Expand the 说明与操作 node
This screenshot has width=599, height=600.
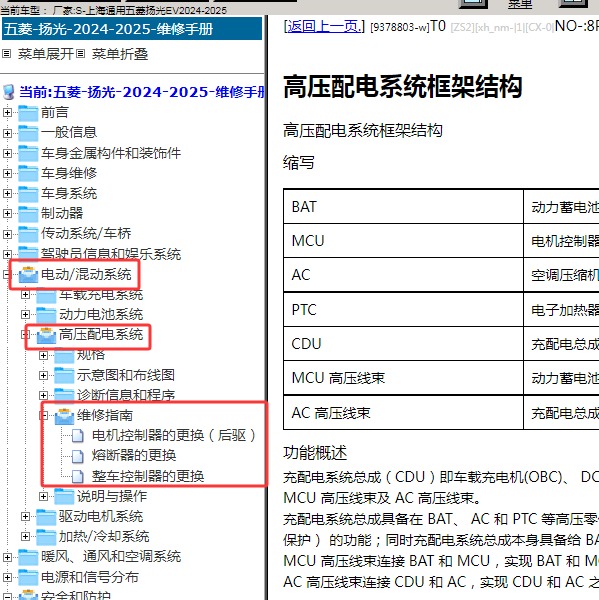[x=43, y=496]
